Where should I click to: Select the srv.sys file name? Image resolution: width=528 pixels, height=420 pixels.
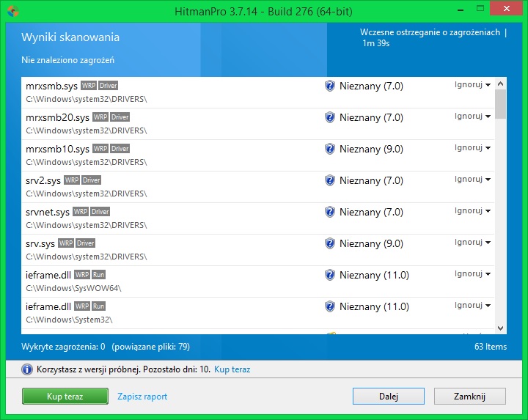[x=40, y=243]
